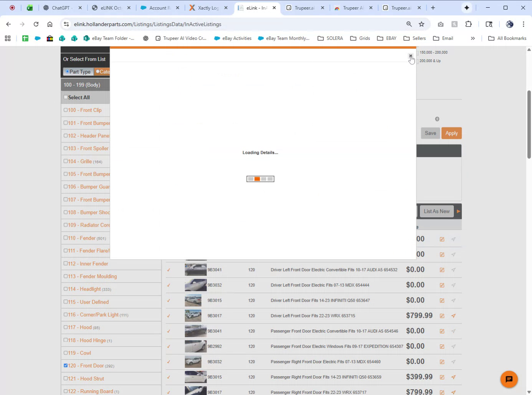Viewport: 532px width, 395px height.
Task: Close the Loading Details popup
Action: (410, 56)
